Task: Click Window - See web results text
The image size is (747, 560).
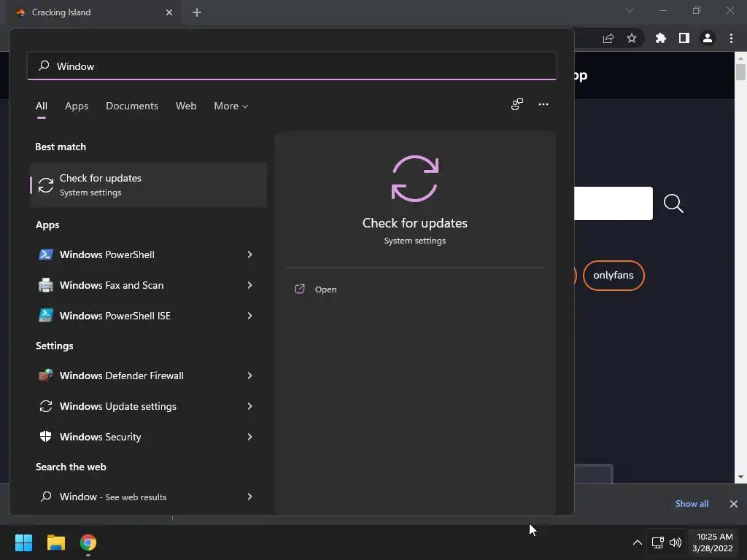Action: [113, 497]
